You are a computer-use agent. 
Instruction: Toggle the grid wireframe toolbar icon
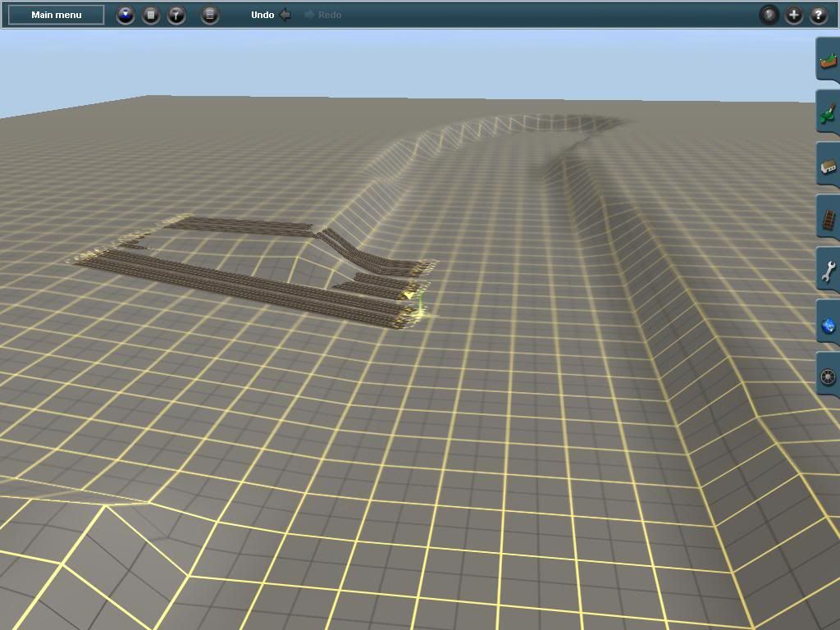pyautogui.click(x=210, y=15)
